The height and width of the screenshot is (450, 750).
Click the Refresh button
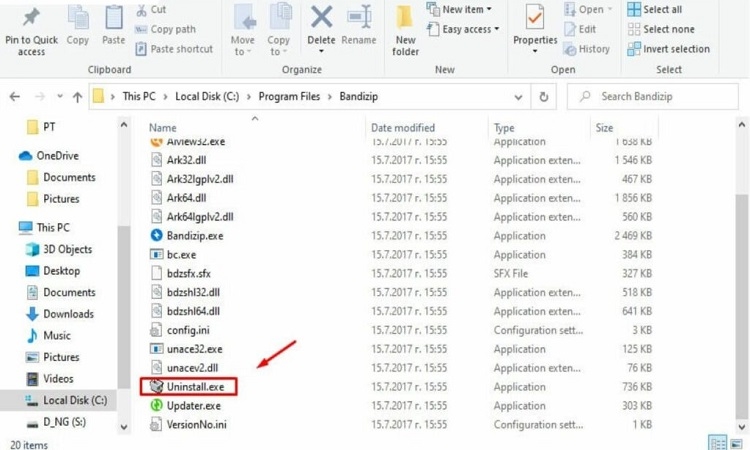tap(544, 97)
